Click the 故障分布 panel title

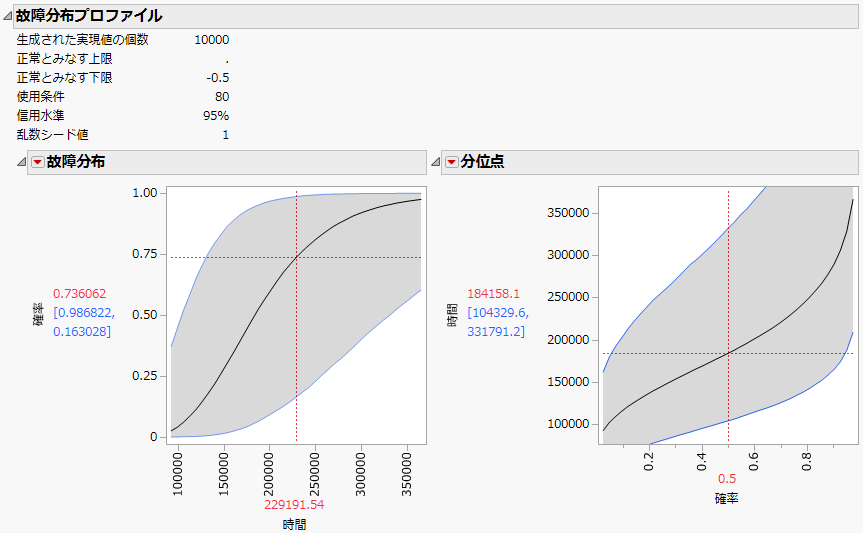[x=75, y=162]
